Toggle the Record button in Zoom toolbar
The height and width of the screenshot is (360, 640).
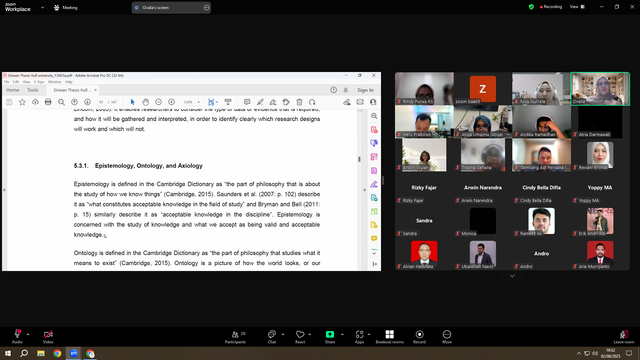pyautogui.click(x=419, y=336)
